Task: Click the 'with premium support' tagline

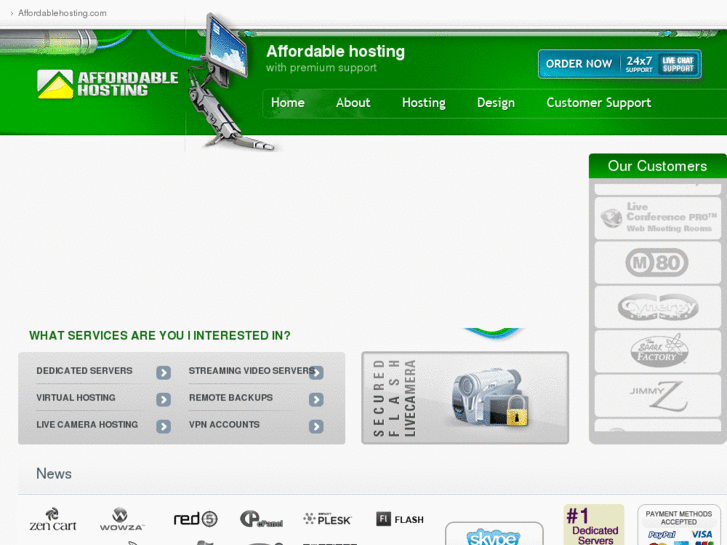Action: pos(321,68)
